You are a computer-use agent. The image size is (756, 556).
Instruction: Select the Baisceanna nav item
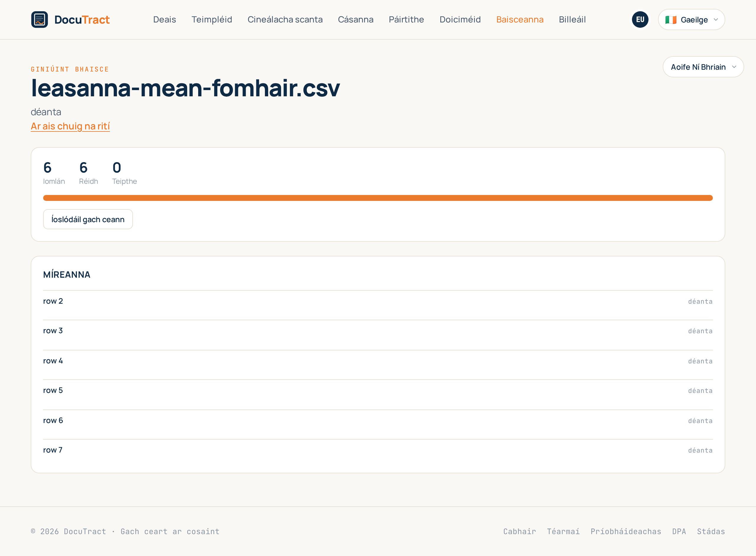click(520, 19)
